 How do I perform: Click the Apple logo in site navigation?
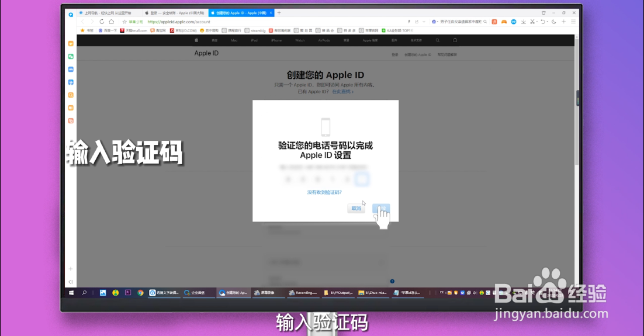pos(196,40)
